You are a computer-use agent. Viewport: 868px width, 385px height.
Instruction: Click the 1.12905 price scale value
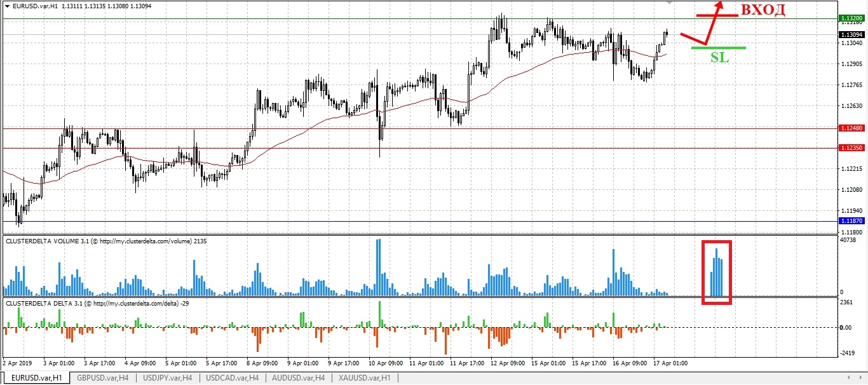click(851, 64)
